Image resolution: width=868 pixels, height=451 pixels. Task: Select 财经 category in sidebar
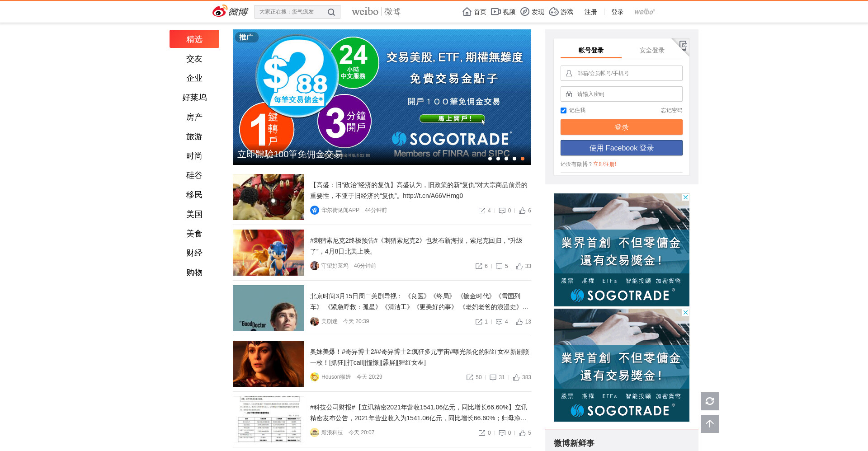[x=194, y=253]
